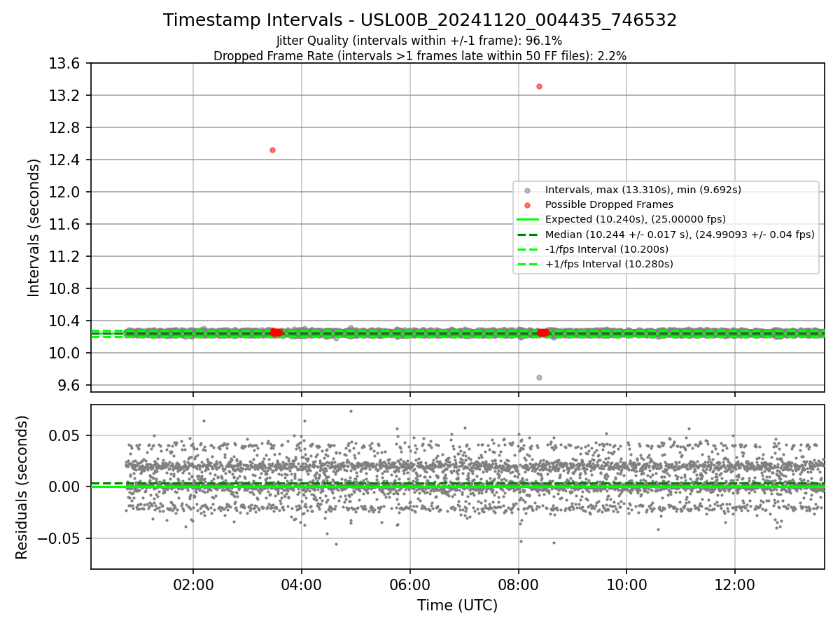Click the 06:00 x-axis tick label
The width and height of the screenshot is (840, 630).
[409, 584]
